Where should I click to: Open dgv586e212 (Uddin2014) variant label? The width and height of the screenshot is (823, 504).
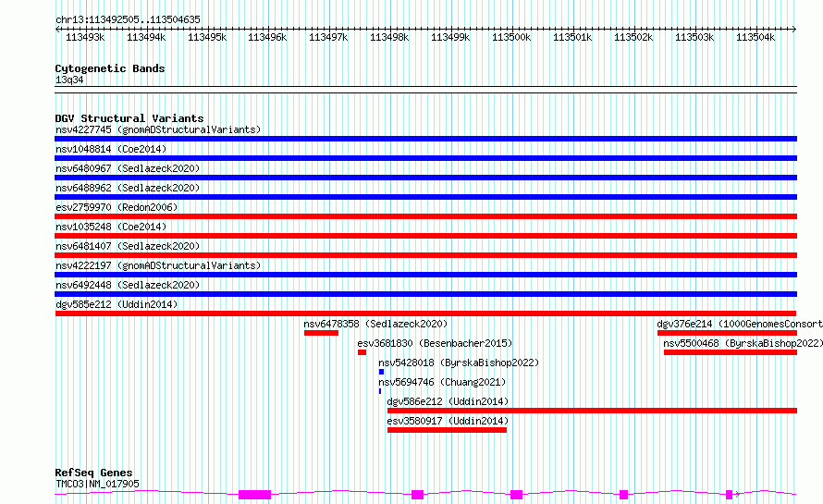tap(448, 401)
